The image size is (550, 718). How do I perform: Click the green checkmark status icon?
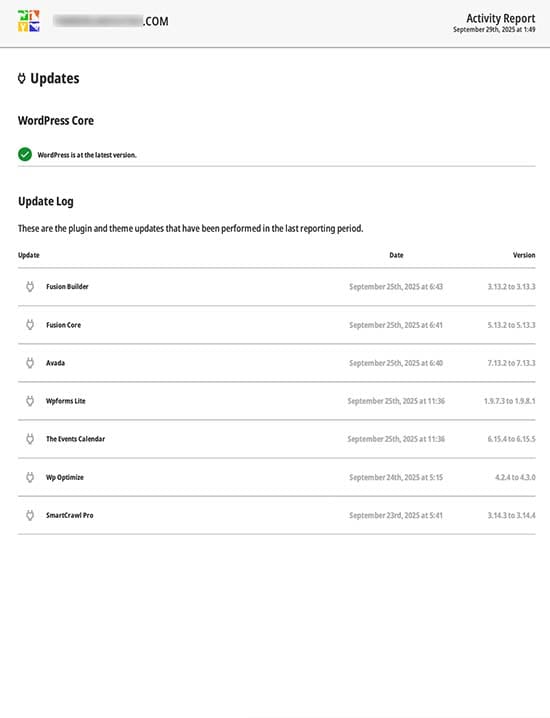(25, 154)
